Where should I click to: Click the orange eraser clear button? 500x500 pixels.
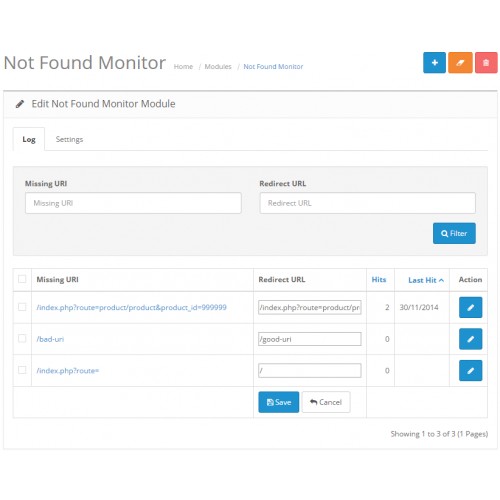click(460, 63)
